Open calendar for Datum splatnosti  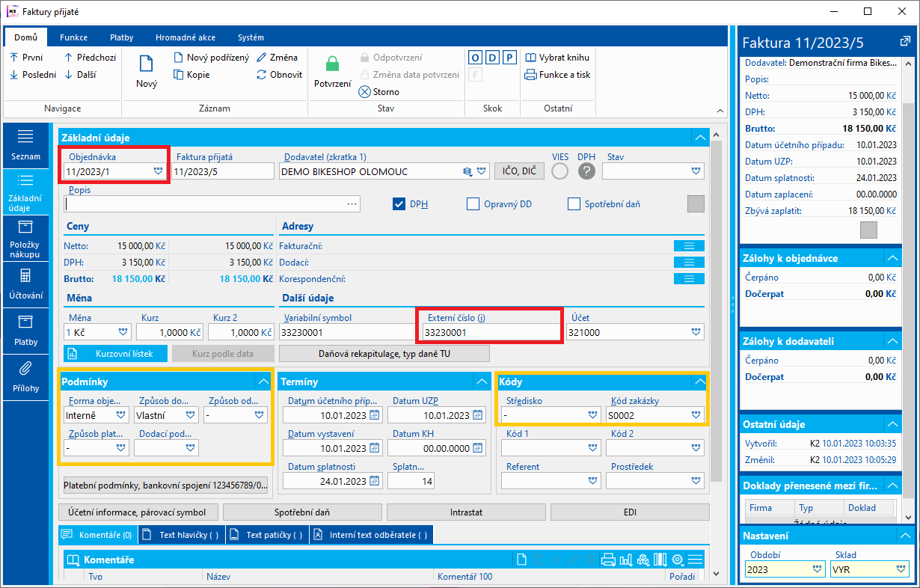point(375,481)
